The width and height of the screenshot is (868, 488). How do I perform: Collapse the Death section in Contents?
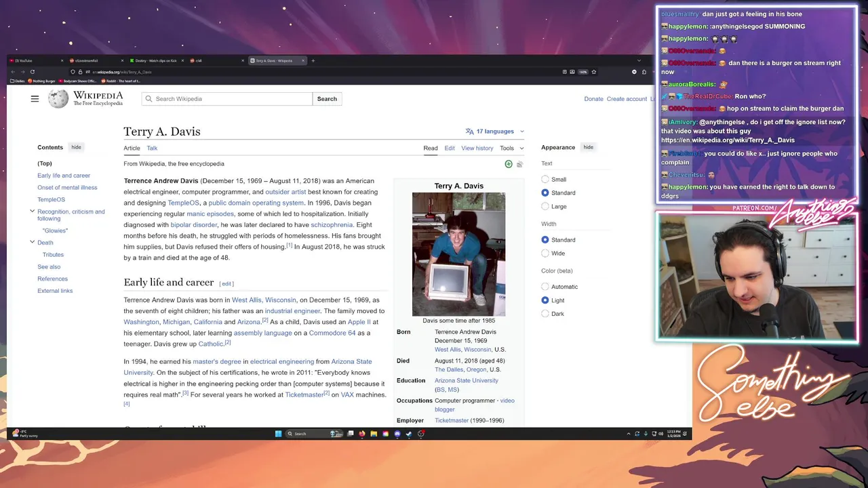[32, 242]
